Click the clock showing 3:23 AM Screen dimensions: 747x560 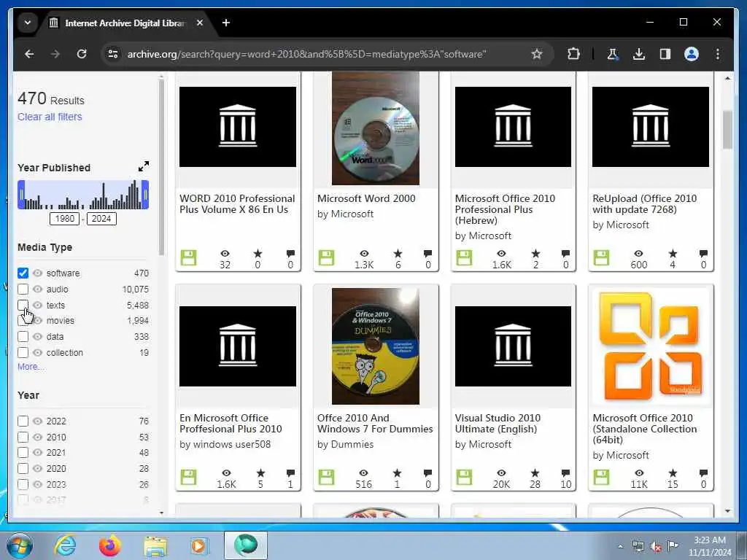tap(709, 540)
